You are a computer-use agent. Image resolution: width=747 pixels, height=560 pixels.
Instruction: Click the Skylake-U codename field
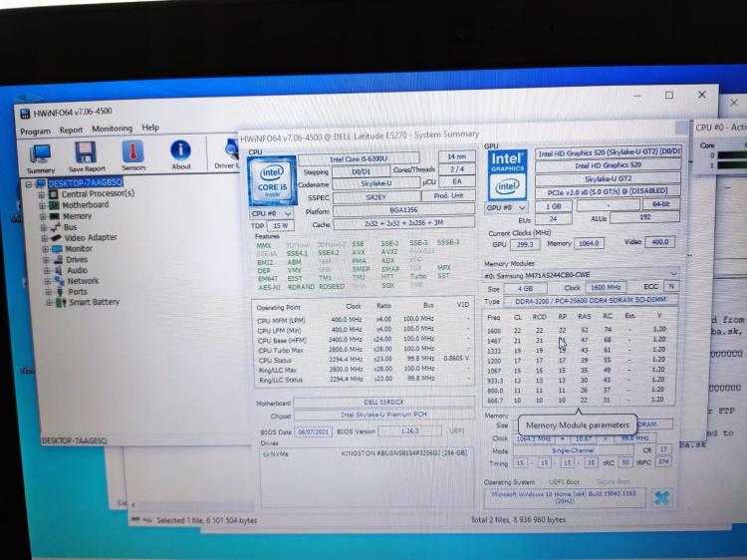coord(375,184)
